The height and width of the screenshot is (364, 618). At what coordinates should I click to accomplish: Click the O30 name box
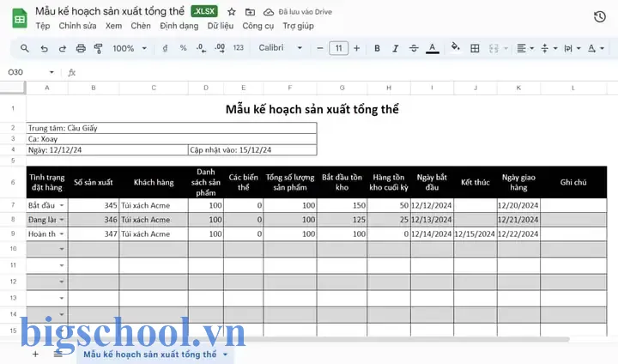[15, 72]
